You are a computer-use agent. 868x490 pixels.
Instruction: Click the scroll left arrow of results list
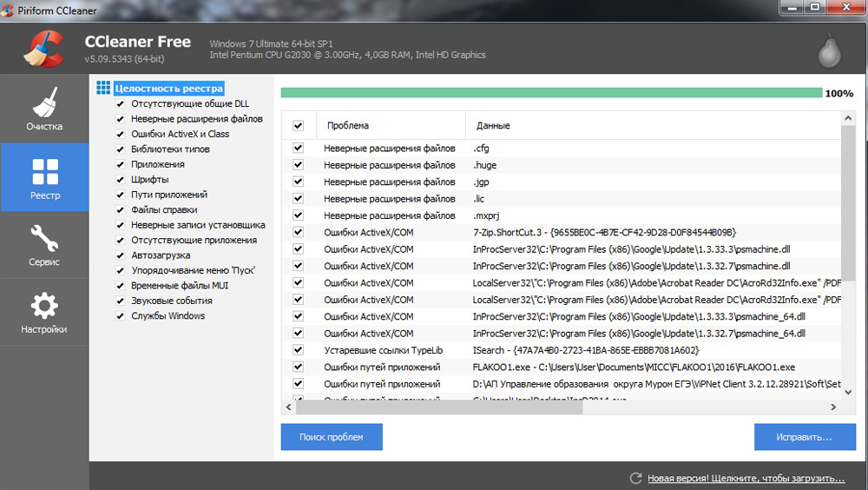coord(288,407)
